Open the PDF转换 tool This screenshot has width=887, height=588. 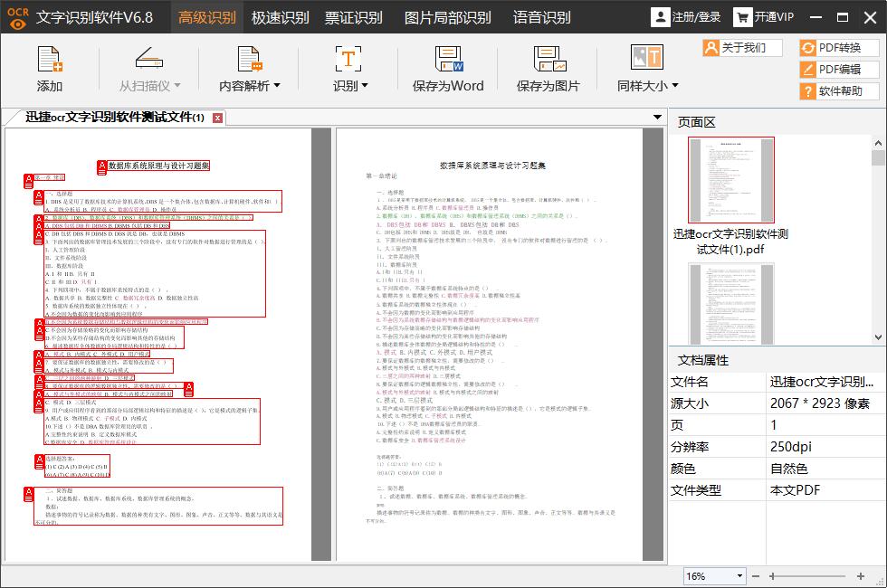[836, 48]
